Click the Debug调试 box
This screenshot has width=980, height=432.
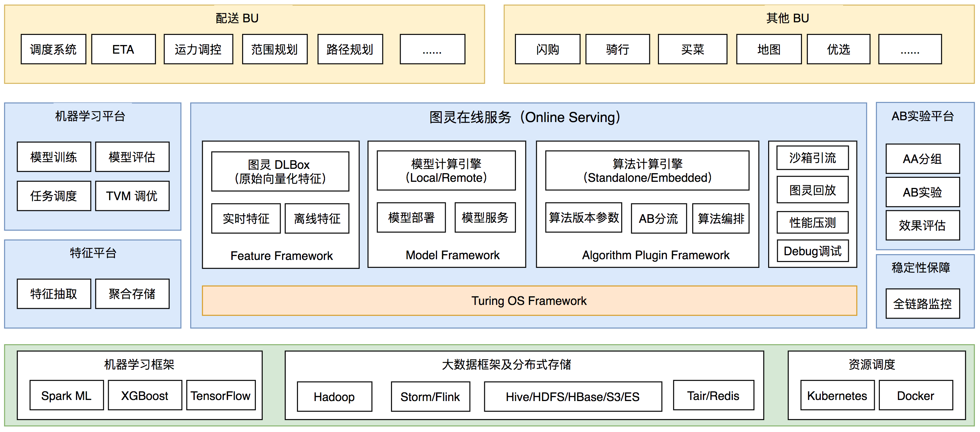tap(812, 251)
